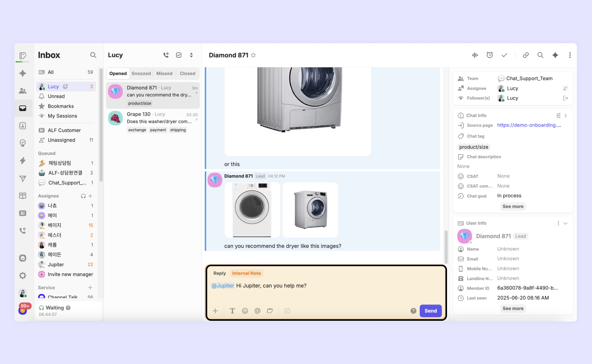Send the message with the Send button
The image size is (592, 364).
pyautogui.click(x=430, y=311)
